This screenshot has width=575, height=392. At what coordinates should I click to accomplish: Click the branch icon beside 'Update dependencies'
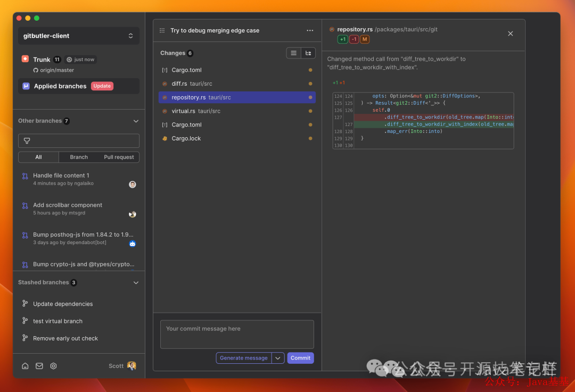(x=25, y=303)
